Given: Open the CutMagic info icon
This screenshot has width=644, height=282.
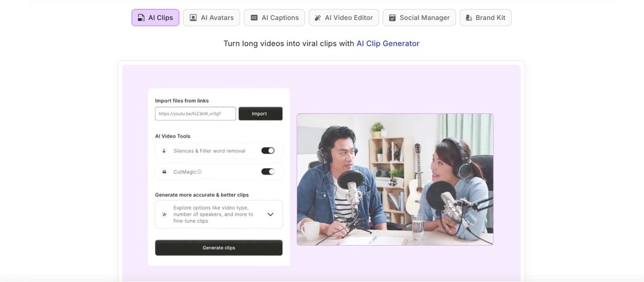Looking at the screenshot, I should coord(199,172).
